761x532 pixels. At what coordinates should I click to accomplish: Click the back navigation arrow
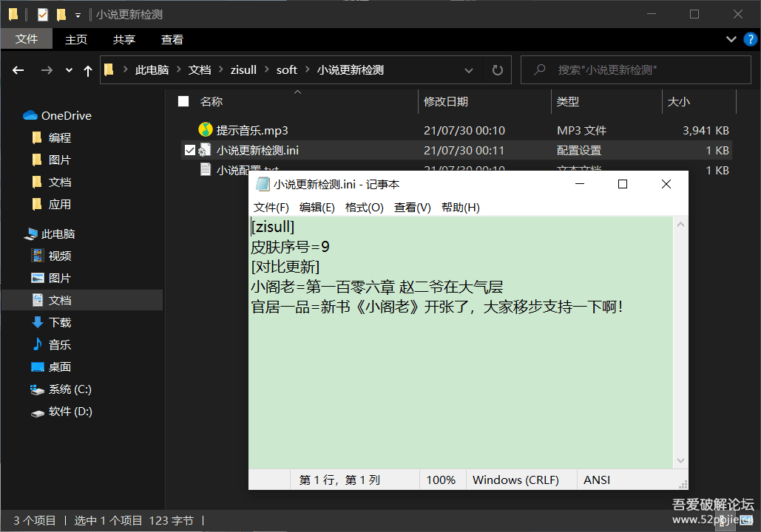click(18, 69)
